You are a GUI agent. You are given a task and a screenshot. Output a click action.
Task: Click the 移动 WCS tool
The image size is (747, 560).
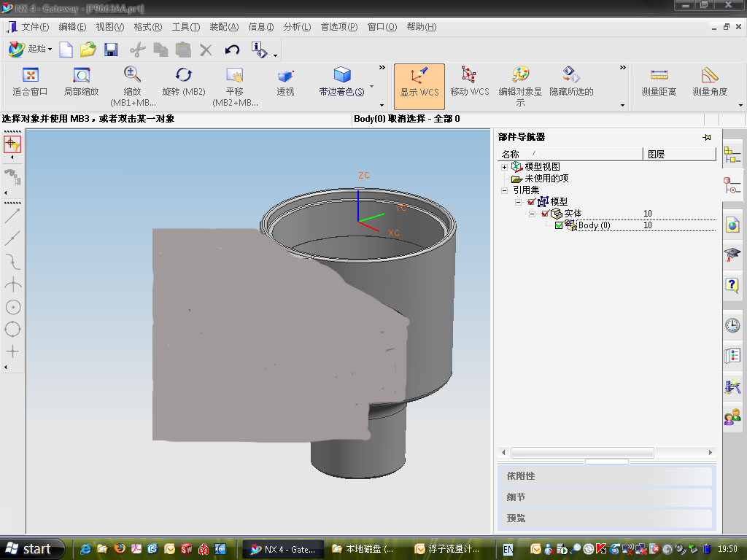pos(470,82)
